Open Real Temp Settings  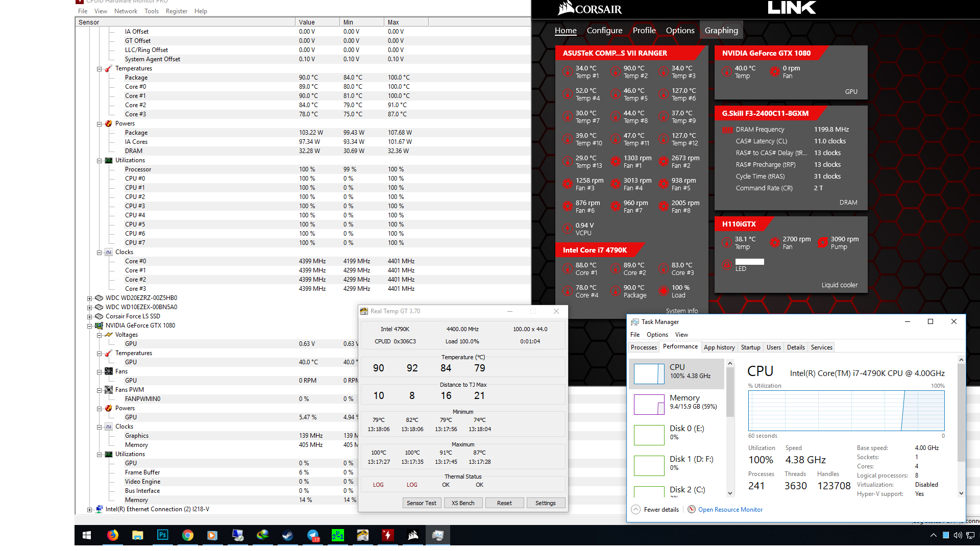pos(546,503)
